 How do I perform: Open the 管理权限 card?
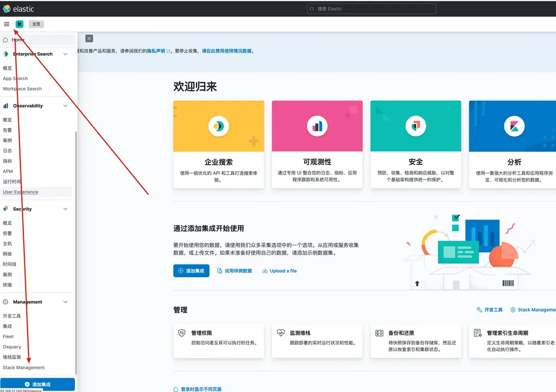pos(218,341)
